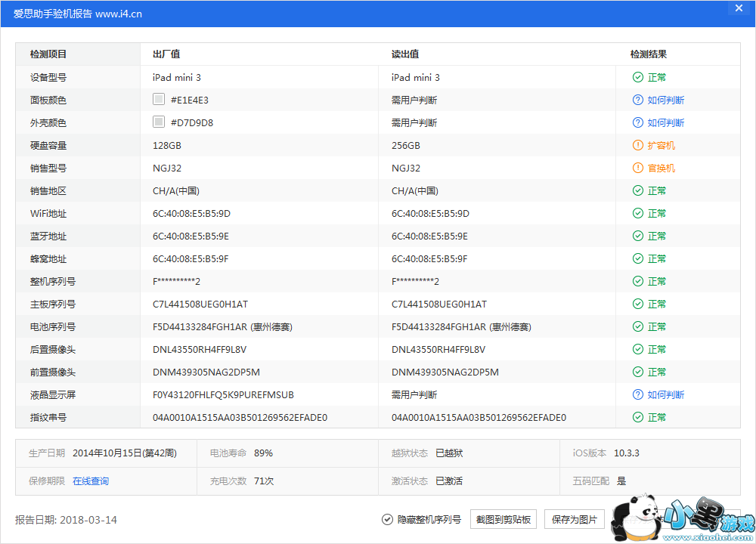Click the green check icon for 电池序列号

click(x=637, y=326)
